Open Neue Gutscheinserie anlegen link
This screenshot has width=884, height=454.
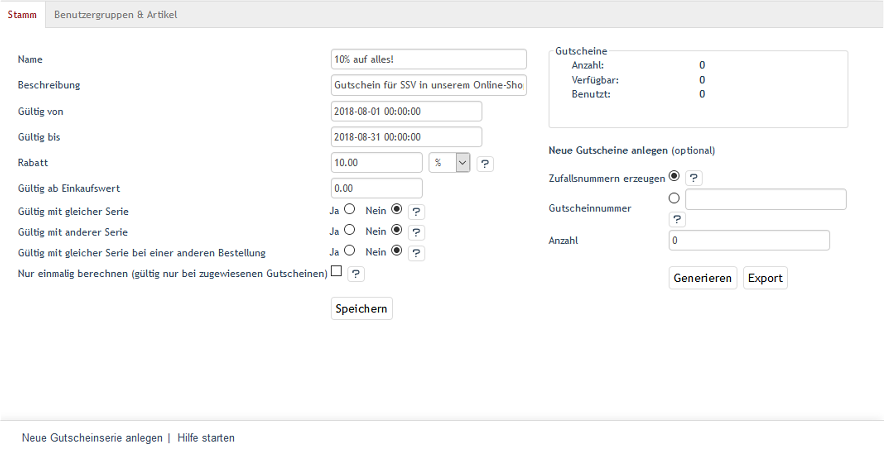coord(92,438)
